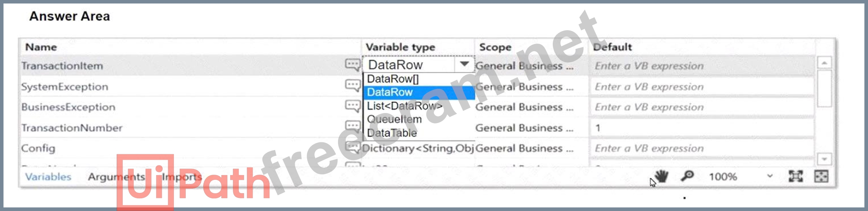The width and height of the screenshot is (868, 211).
Task: Edit the TransactionNumber default value field
Action: pyautogui.click(x=702, y=128)
